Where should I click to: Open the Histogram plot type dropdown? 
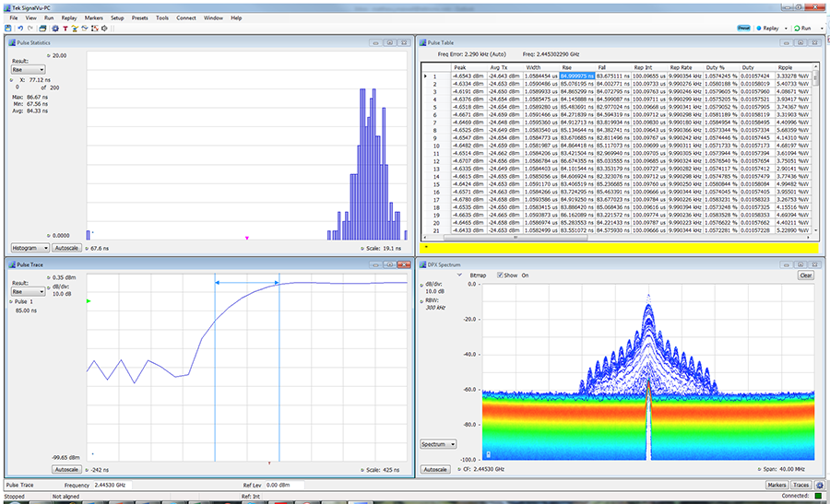tap(30, 248)
